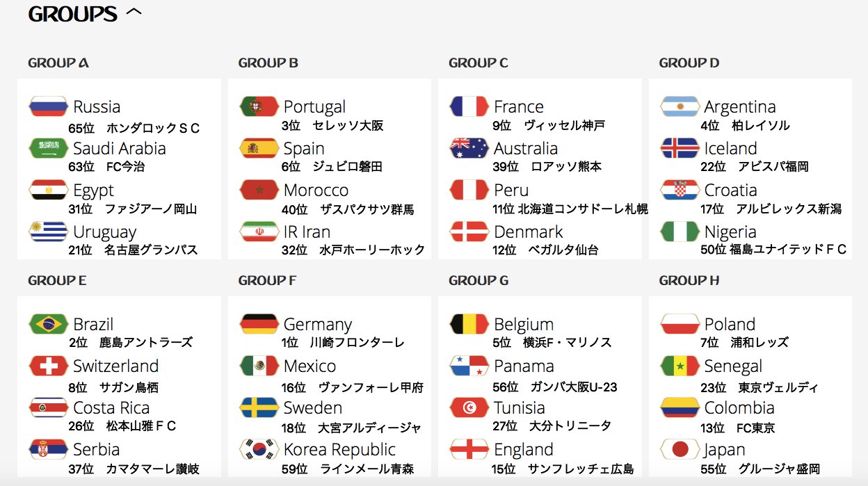
Task: Select the Portugal flag icon
Action: [259, 106]
